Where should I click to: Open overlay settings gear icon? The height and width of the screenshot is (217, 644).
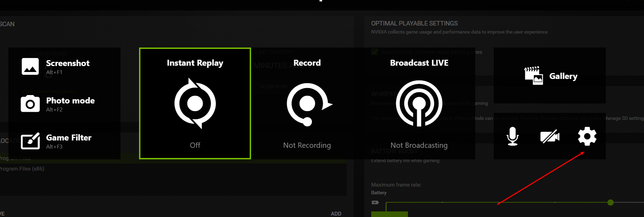coord(587,136)
